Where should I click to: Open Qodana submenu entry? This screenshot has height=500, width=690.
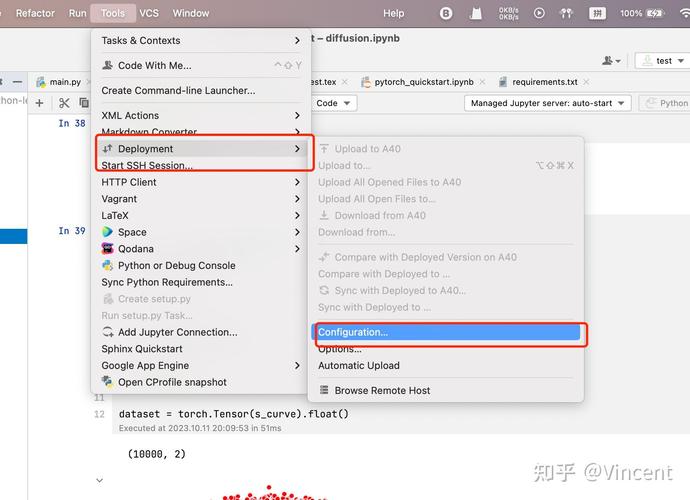[x=201, y=249]
